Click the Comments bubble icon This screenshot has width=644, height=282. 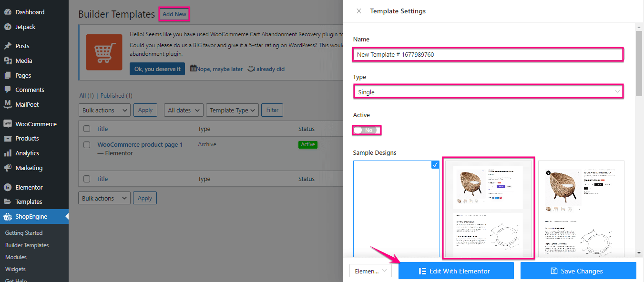(x=8, y=90)
